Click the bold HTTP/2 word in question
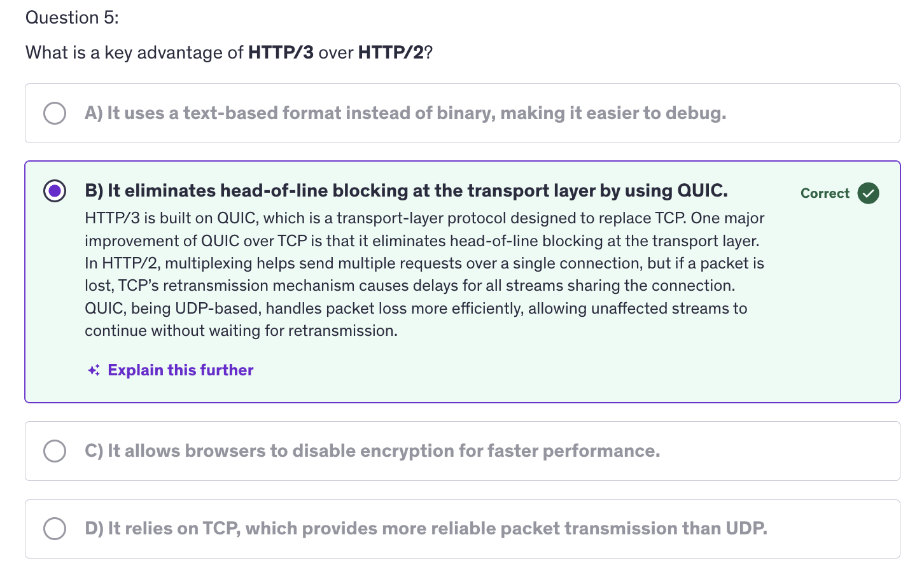Image resolution: width=924 pixels, height=584 pixels. point(391,53)
